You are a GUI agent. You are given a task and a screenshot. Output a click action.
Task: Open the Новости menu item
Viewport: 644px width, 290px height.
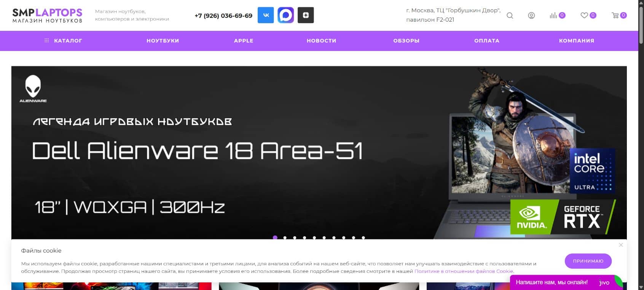pos(322,41)
